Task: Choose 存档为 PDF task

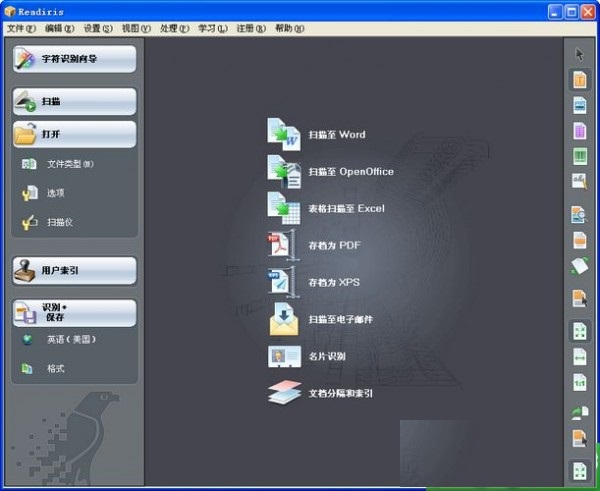Action: [314, 245]
